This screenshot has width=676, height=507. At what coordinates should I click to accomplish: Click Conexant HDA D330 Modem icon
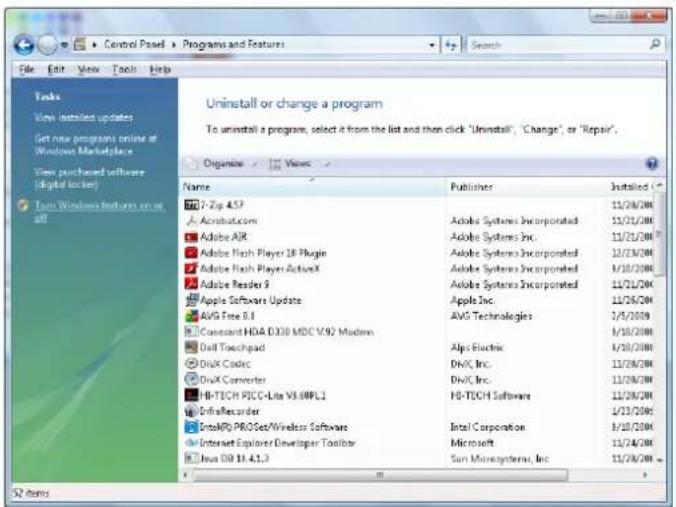191,332
